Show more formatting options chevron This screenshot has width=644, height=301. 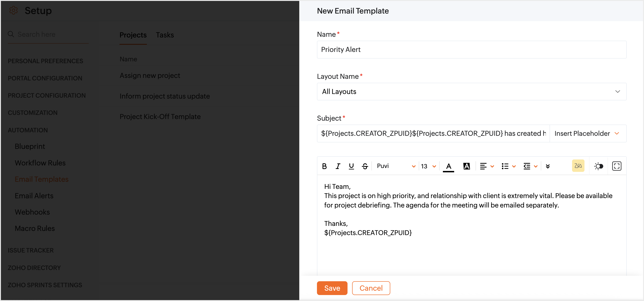pos(547,166)
